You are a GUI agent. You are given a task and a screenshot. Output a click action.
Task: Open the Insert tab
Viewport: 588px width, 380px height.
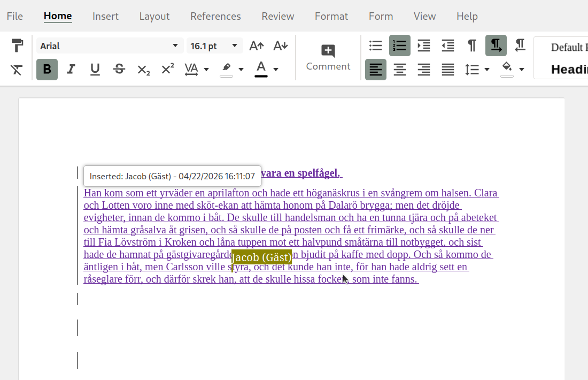click(x=105, y=16)
